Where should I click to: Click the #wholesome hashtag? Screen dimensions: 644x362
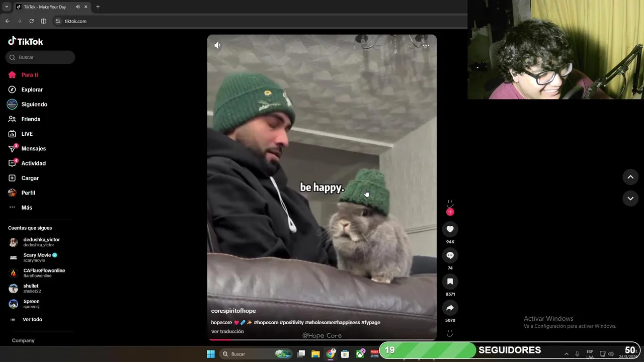(x=319, y=322)
